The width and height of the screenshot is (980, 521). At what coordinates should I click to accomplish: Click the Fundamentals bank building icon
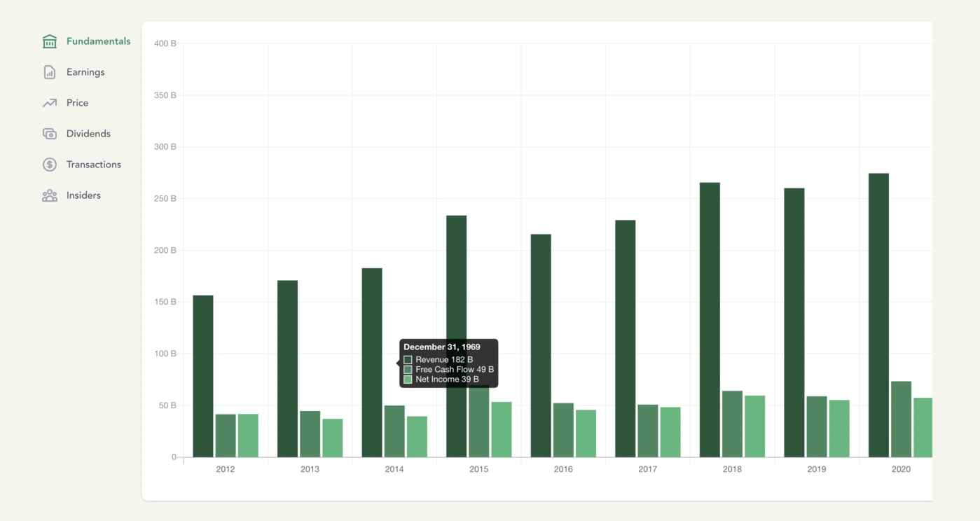[x=50, y=41]
